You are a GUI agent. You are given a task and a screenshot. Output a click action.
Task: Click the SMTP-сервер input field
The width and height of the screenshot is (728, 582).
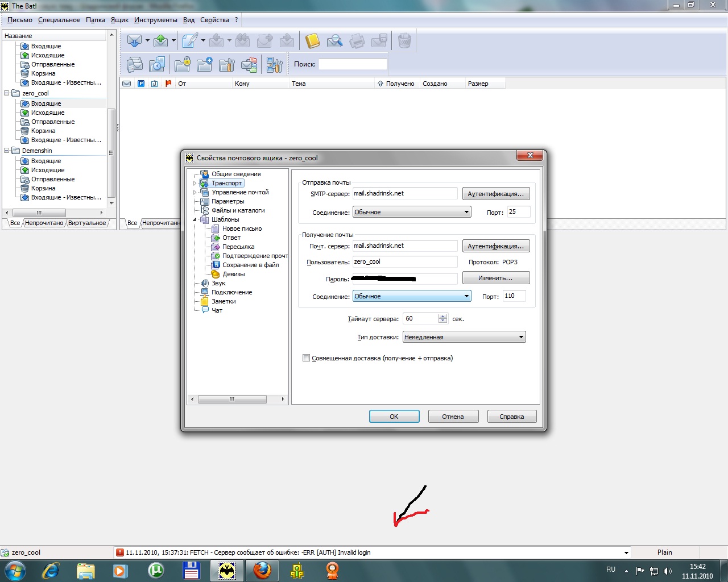coord(405,194)
